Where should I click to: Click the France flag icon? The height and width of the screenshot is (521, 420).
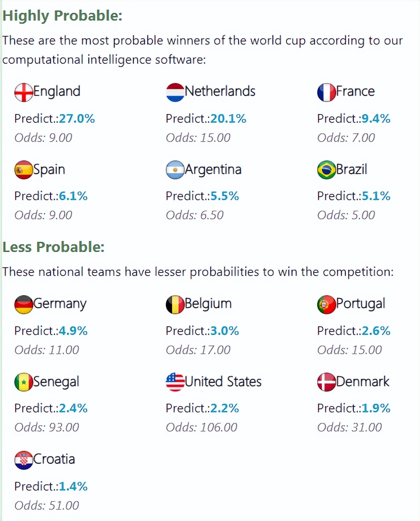326,93
